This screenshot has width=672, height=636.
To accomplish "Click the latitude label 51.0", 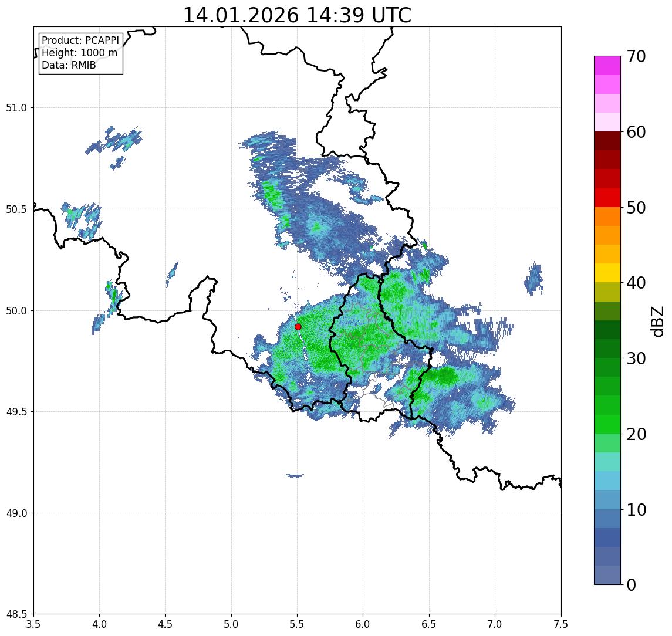I will pos(16,108).
